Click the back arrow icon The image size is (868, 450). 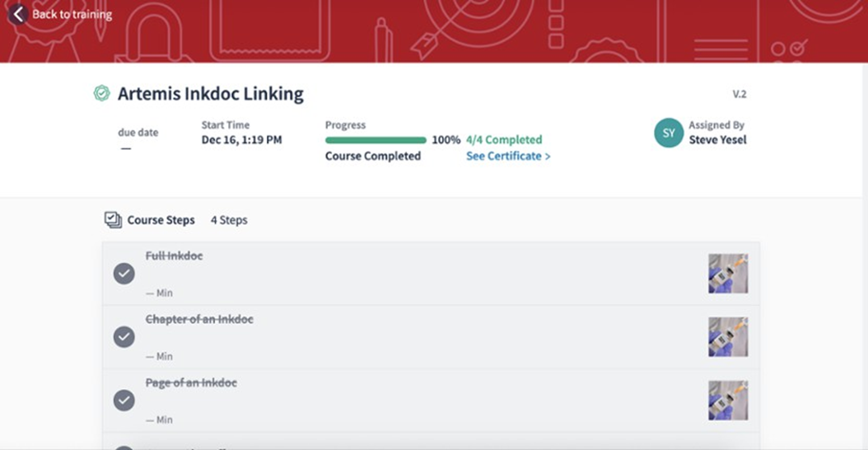[x=17, y=14]
